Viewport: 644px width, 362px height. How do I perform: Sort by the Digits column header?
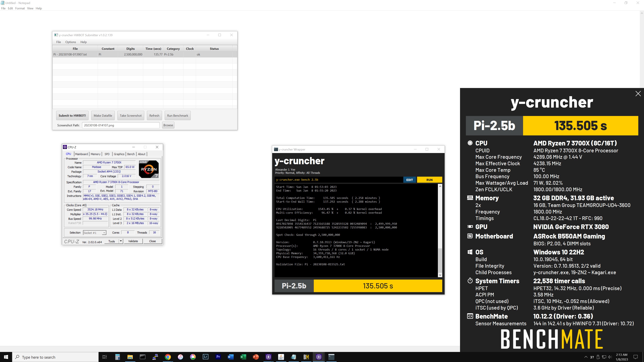coord(130,49)
